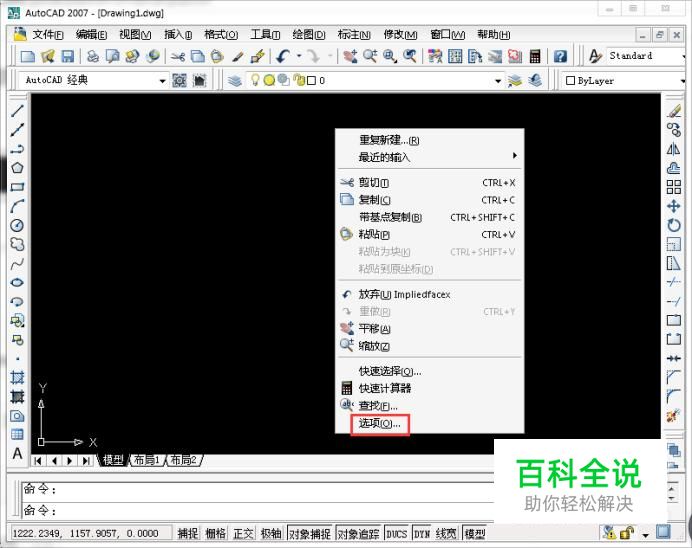692x548 pixels.
Task: Select the Explode modify tool
Action: 674,415
